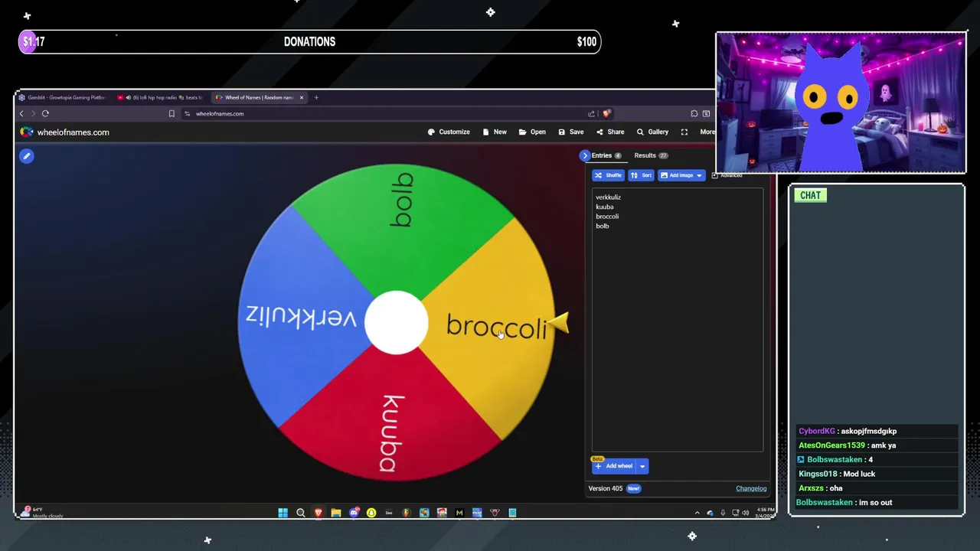Save the current wheel
The width and height of the screenshot is (980, 551).
point(571,132)
